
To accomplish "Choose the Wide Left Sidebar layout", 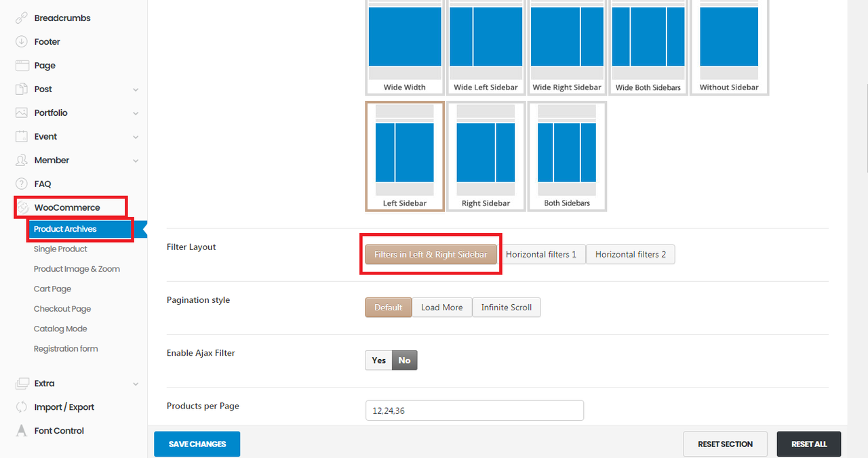I will coord(486,46).
